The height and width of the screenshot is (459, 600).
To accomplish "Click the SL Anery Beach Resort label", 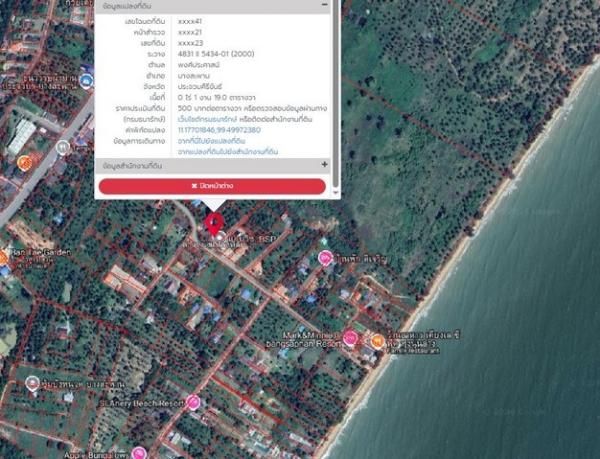I will pyautogui.click(x=142, y=404).
